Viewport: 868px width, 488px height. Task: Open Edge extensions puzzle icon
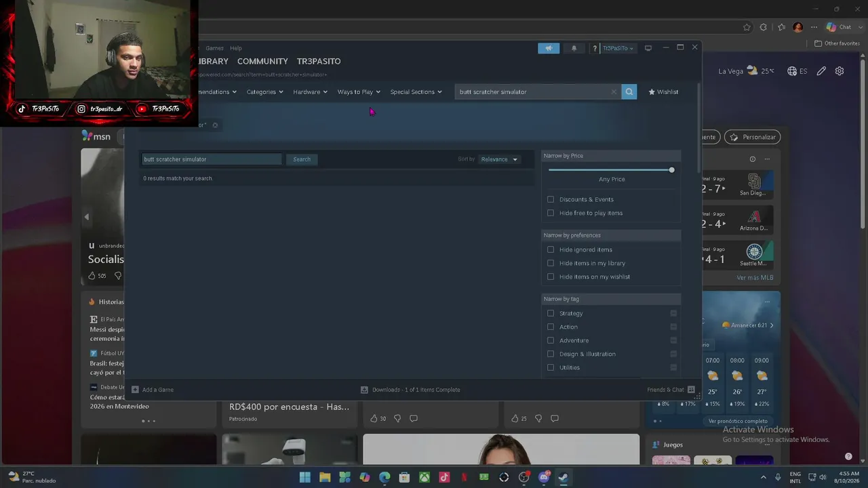point(764,27)
